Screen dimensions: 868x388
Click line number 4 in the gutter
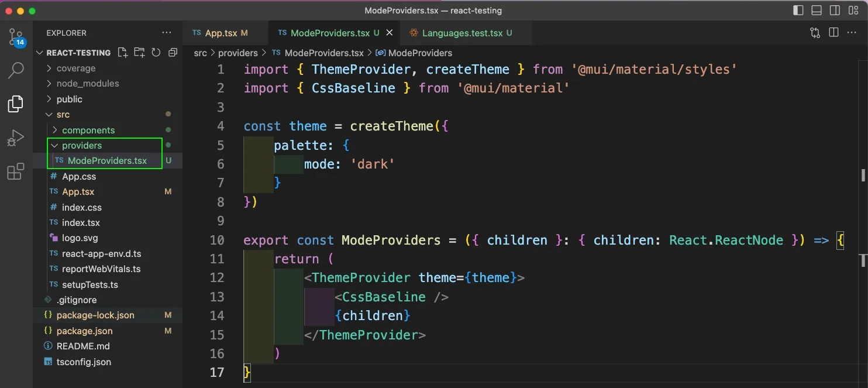click(221, 126)
